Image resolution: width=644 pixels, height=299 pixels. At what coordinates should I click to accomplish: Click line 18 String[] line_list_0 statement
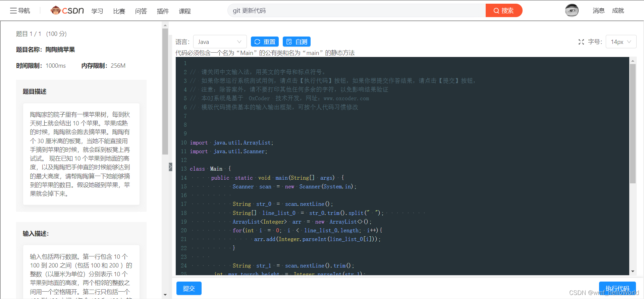[x=308, y=213]
